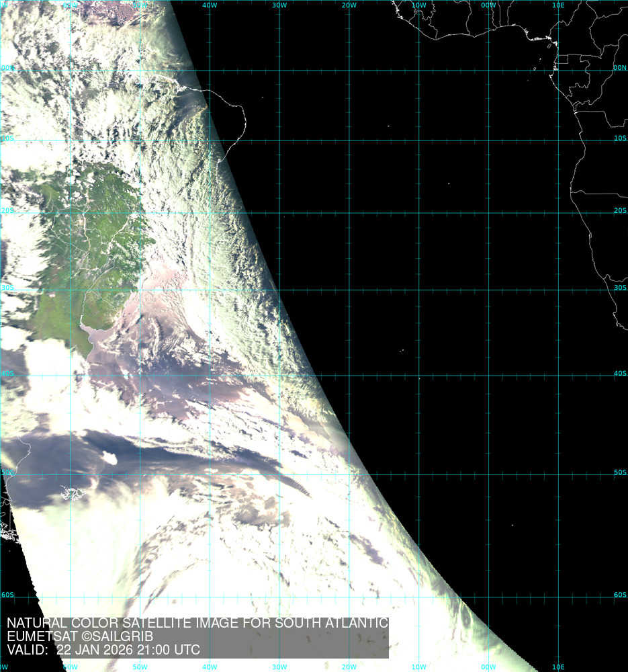Click the 20S latitude label on right side

619,210
